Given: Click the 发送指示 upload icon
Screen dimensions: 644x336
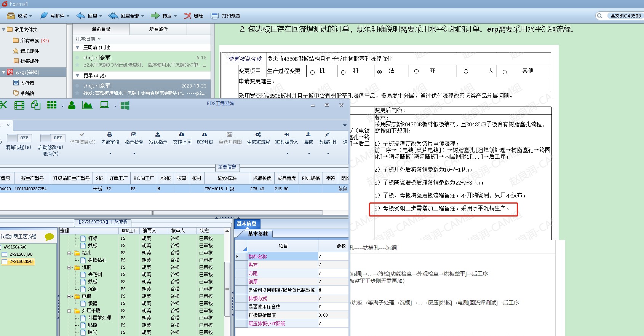Looking at the screenshot, I should 158,135.
